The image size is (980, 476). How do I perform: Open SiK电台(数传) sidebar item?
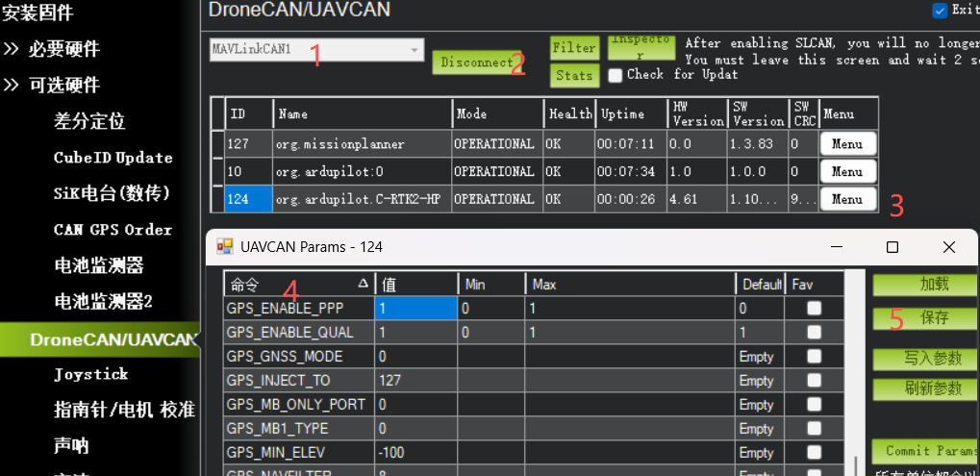pyautogui.click(x=112, y=193)
